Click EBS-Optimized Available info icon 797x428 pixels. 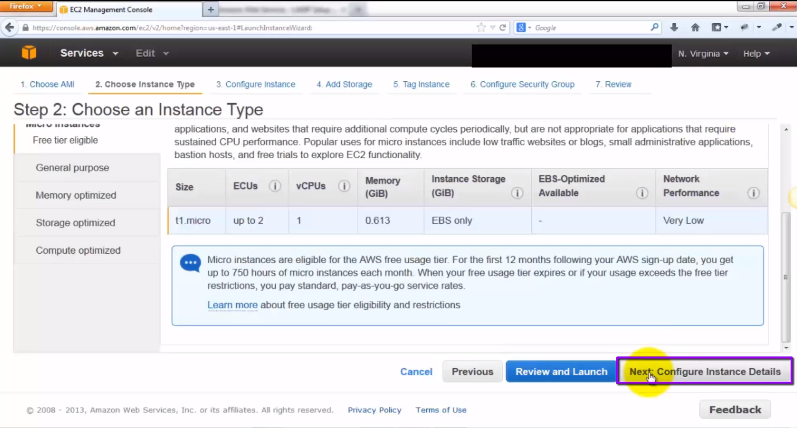point(642,193)
